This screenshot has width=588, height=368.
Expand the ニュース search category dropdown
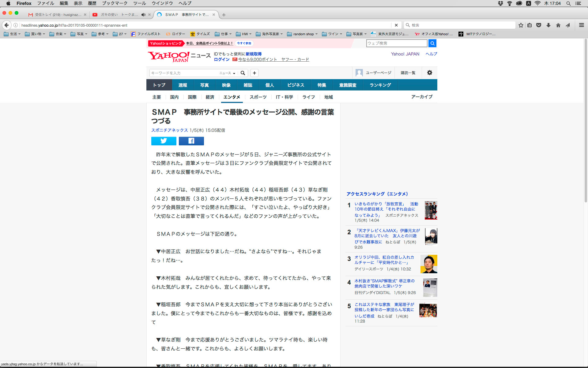click(227, 73)
